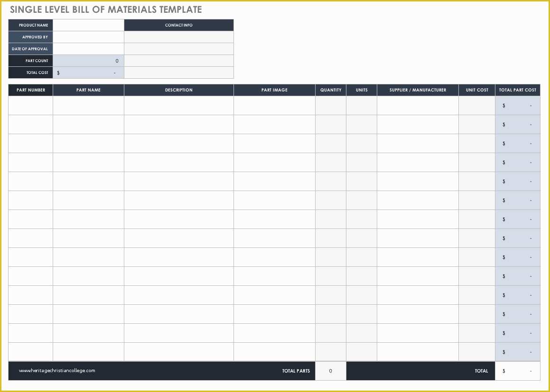Open the www.heritagechristiancollege.com link

[x=57, y=371]
